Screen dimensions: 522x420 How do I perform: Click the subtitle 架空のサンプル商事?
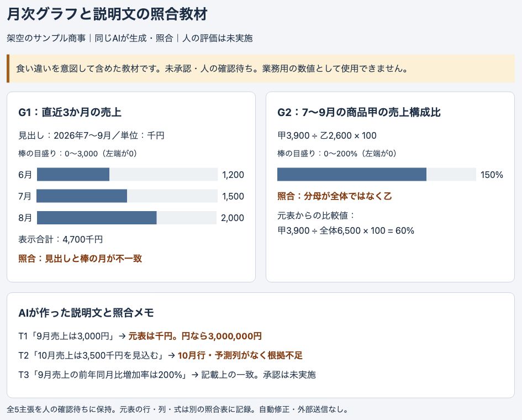46,38
